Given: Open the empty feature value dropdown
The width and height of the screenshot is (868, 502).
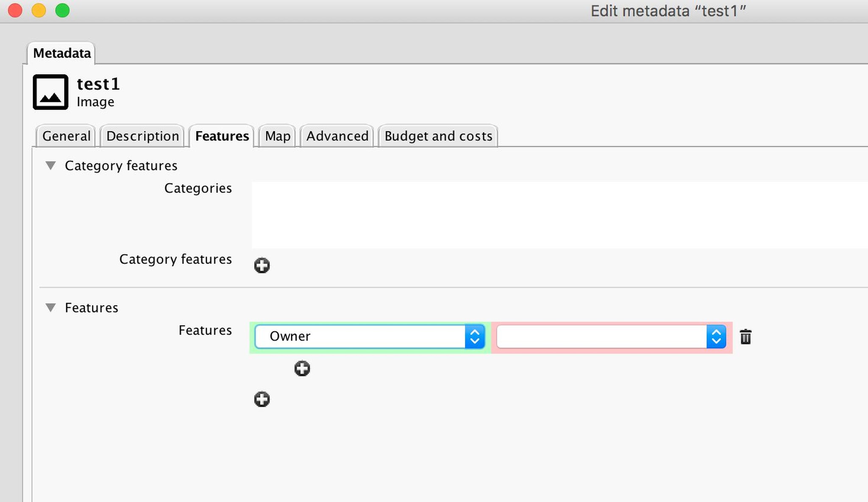Looking at the screenshot, I should pos(611,337).
